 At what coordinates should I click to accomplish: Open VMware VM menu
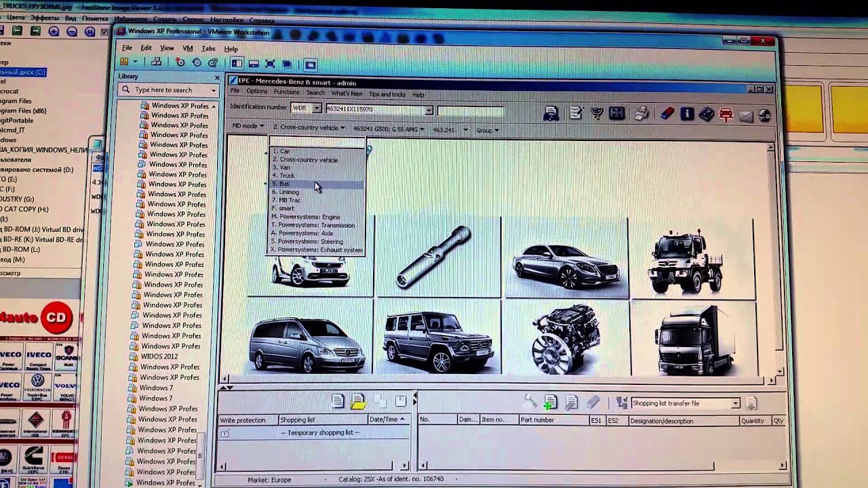(x=188, y=48)
